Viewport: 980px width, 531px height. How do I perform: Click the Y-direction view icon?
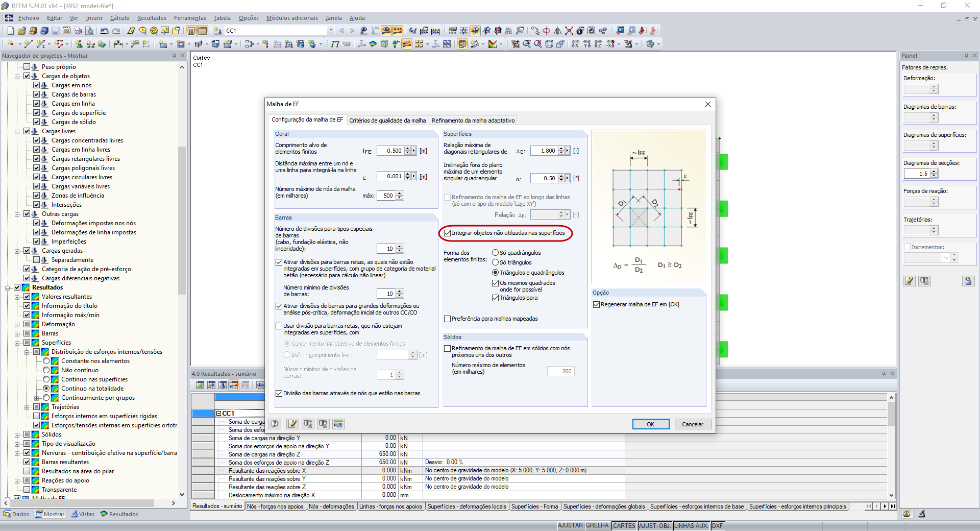[x=587, y=44]
